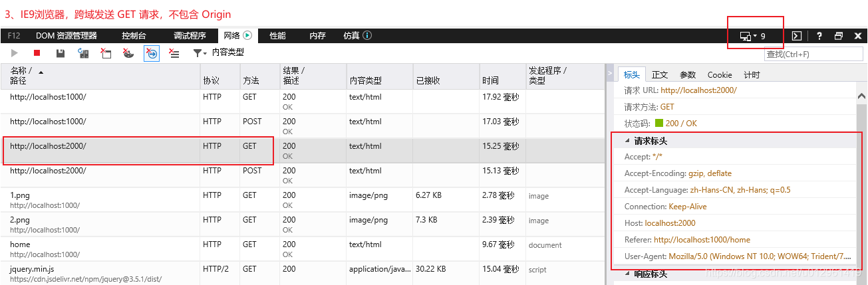Clear session list with red-X lines icon

pos(174,52)
